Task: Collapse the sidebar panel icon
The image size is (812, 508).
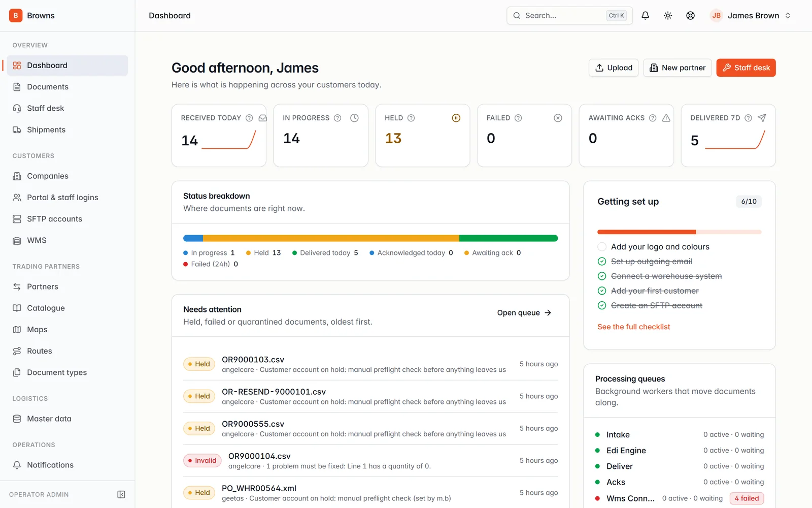Action: 121,494
